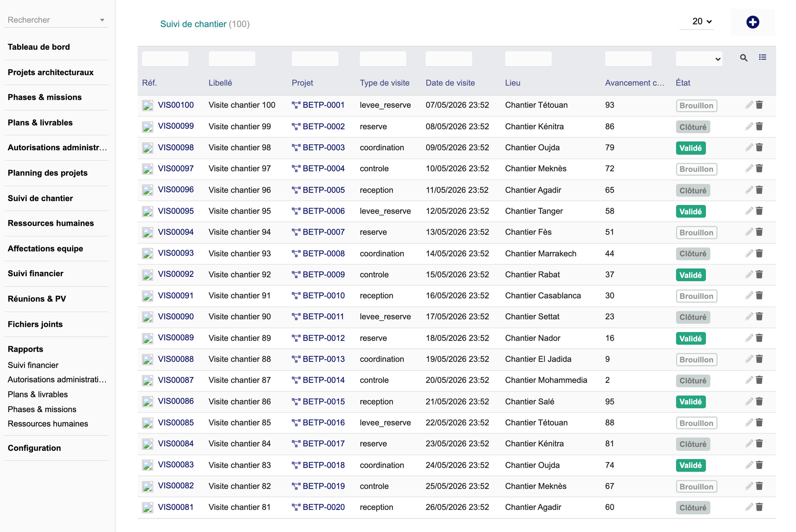
Task: Select Suivi de chantier in sidebar
Action: [40, 198]
